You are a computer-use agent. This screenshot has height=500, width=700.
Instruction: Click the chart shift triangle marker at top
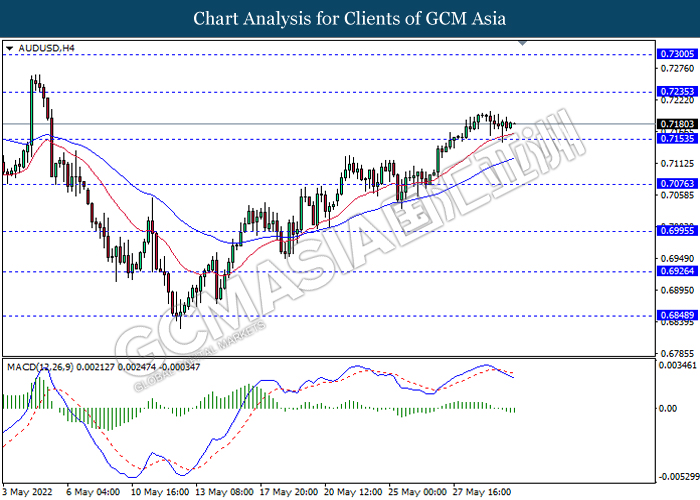[x=522, y=43]
